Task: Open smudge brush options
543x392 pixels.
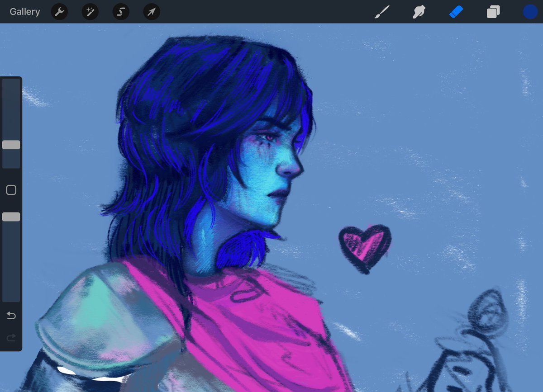Action: point(419,12)
